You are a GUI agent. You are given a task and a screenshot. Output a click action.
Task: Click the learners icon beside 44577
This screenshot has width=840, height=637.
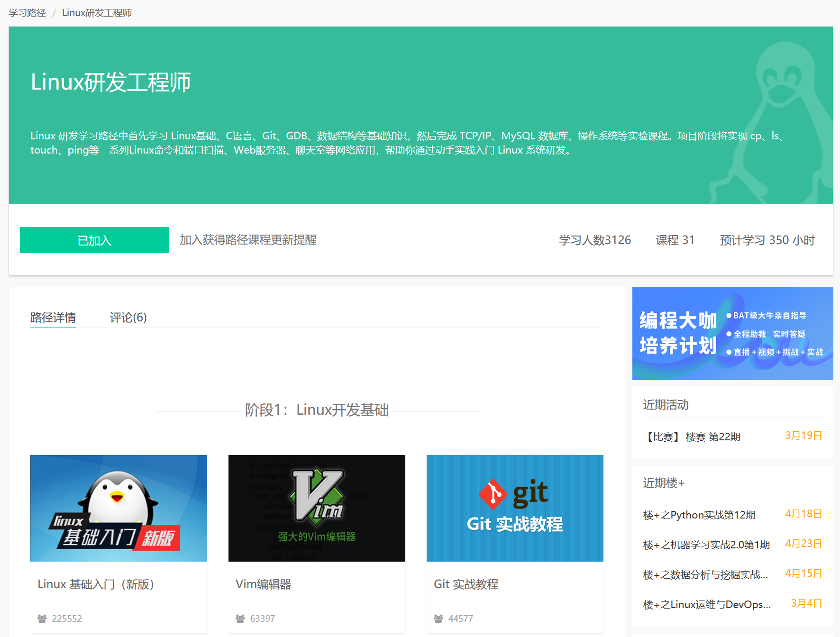pos(438,619)
